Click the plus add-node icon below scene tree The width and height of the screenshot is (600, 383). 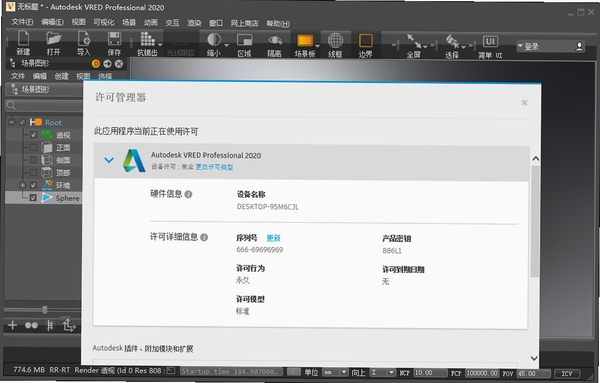click(x=12, y=325)
